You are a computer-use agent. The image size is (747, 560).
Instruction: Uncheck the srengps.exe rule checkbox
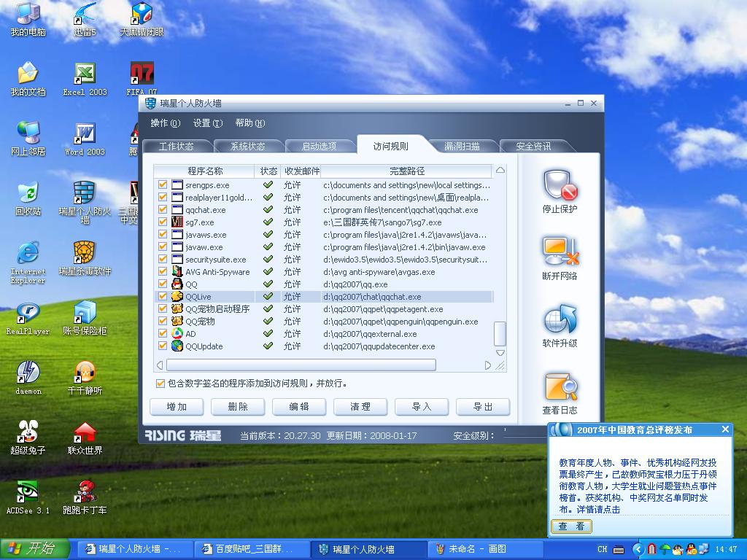tap(163, 184)
